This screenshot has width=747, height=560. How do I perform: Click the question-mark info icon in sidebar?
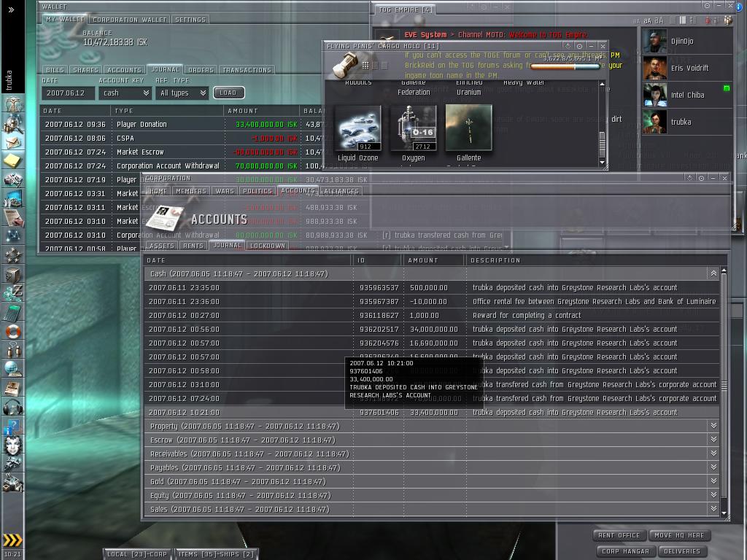click(13, 426)
